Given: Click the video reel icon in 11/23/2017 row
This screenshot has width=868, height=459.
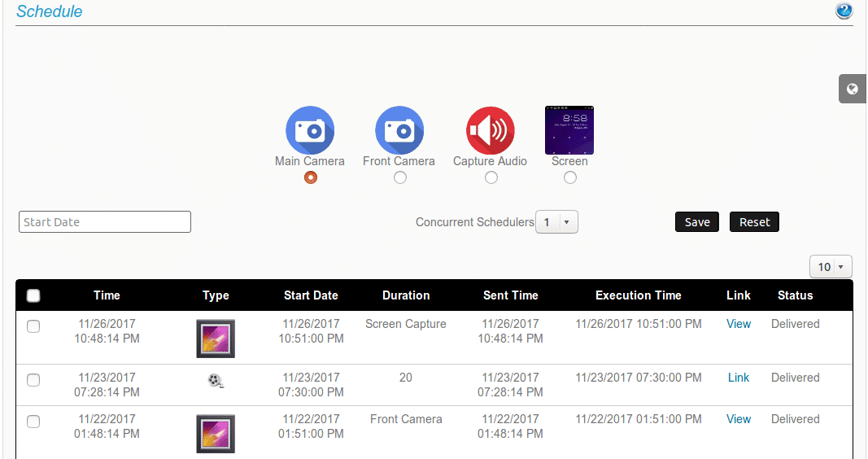Looking at the screenshot, I should tap(216, 380).
